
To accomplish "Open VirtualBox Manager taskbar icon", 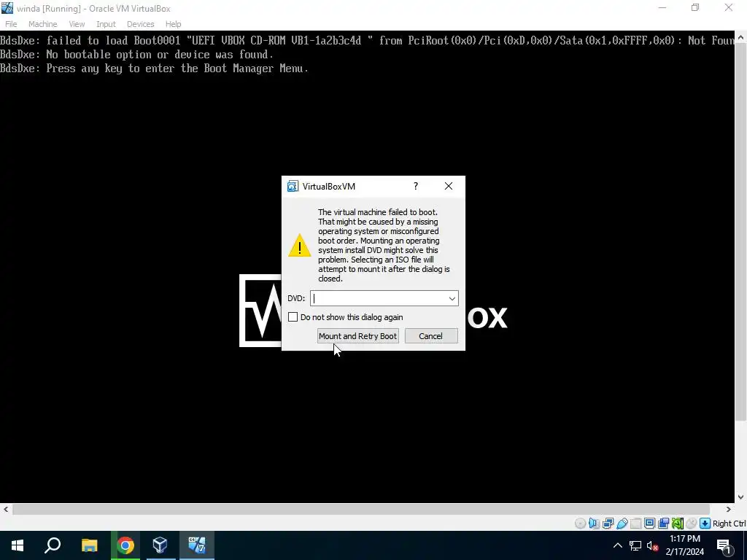I will [x=160, y=545].
